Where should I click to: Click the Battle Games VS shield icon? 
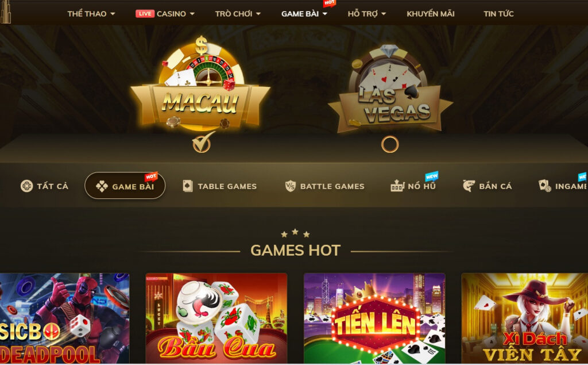click(290, 186)
